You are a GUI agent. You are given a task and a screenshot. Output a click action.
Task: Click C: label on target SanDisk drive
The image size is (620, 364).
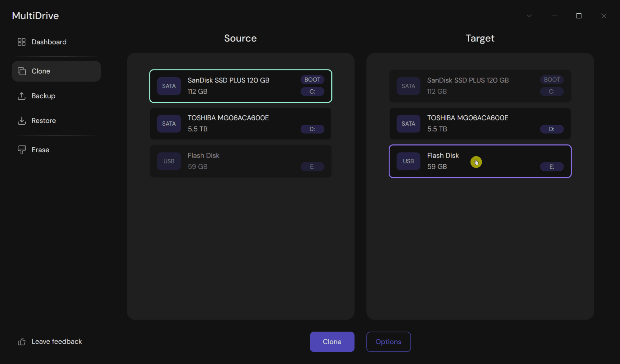coord(552,91)
